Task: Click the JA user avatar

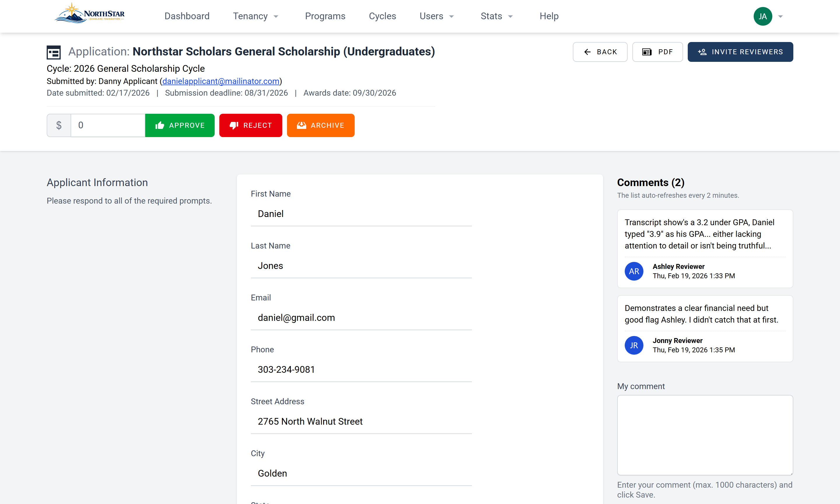Action: click(x=763, y=16)
